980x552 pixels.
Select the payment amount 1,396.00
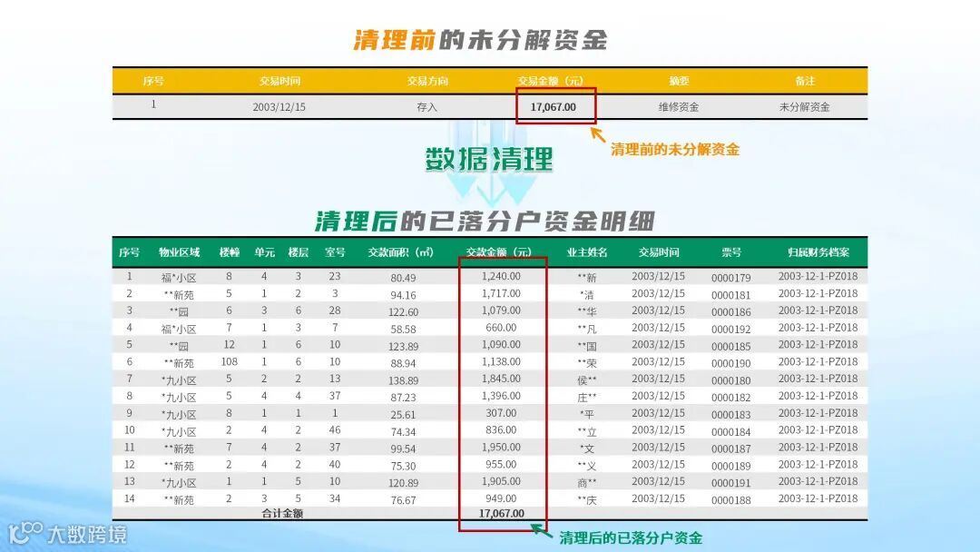coord(501,396)
